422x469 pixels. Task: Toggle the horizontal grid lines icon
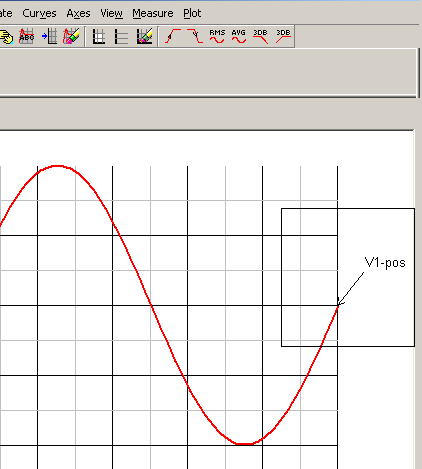coord(121,36)
